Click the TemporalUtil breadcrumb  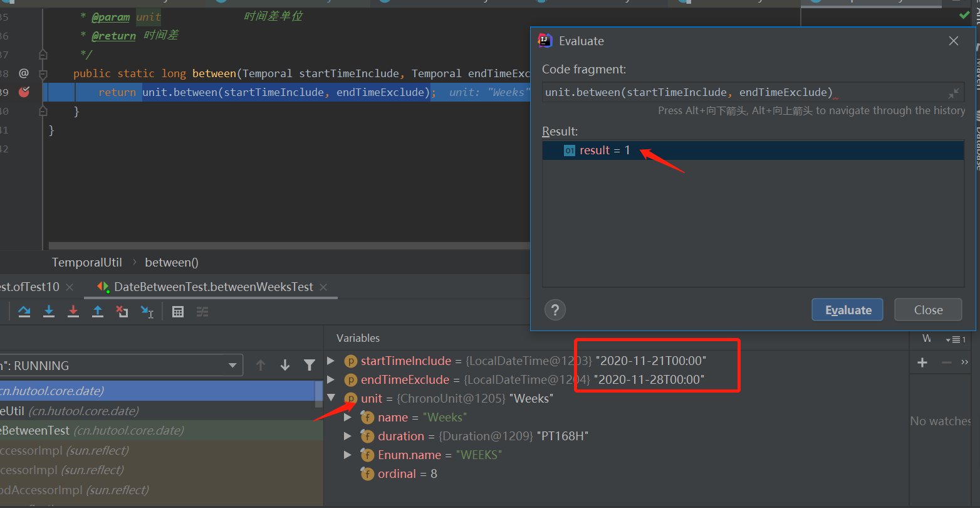86,262
